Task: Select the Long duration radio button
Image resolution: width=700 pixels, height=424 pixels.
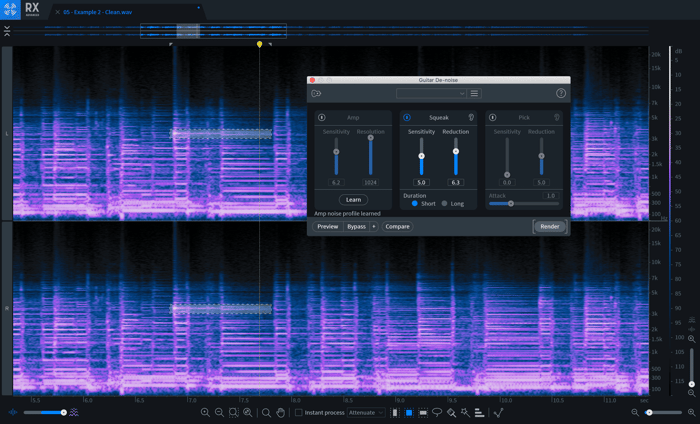Action: click(x=444, y=204)
